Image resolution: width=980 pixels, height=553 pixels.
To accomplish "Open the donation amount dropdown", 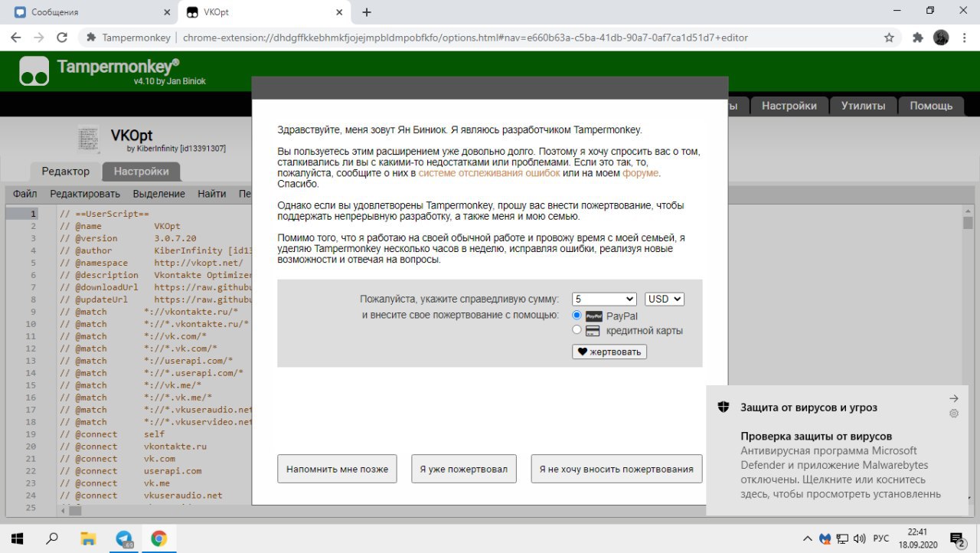I will (604, 299).
